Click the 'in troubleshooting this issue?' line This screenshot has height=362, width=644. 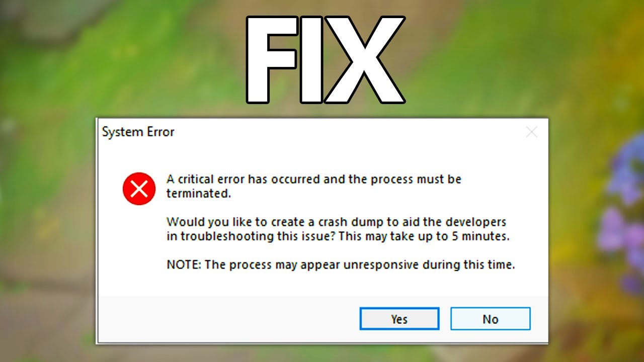click(x=251, y=236)
